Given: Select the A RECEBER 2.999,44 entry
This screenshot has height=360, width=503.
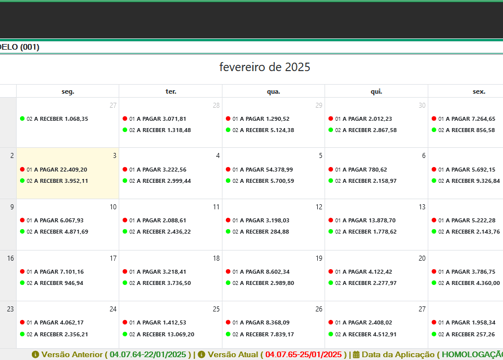Looking at the screenshot, I should [x=157, y=181].
